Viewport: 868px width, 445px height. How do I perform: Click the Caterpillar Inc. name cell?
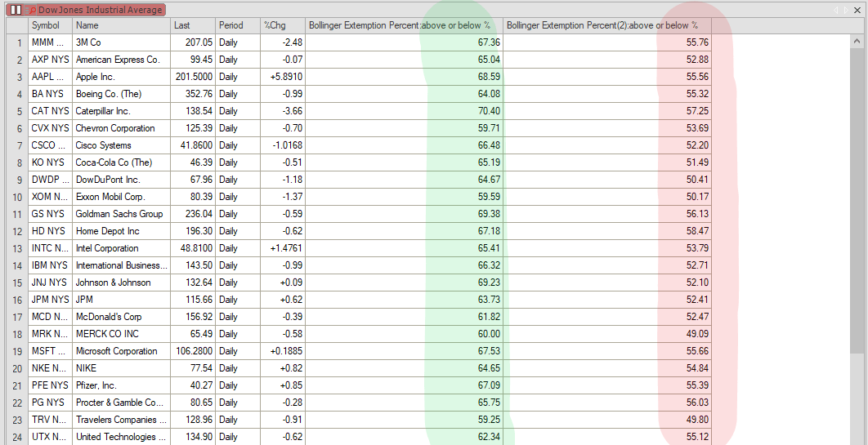[x=121, y=110]
